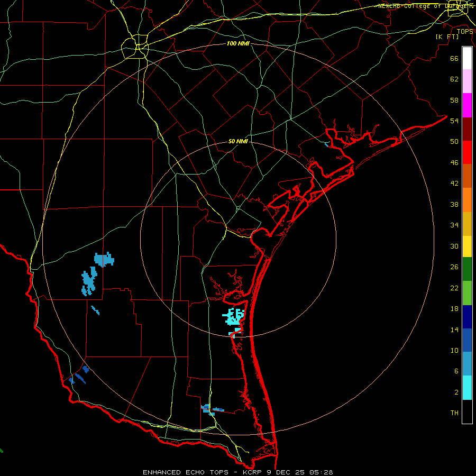
Task: Select the bright red swatch in the legend
Action: [467, 152]
